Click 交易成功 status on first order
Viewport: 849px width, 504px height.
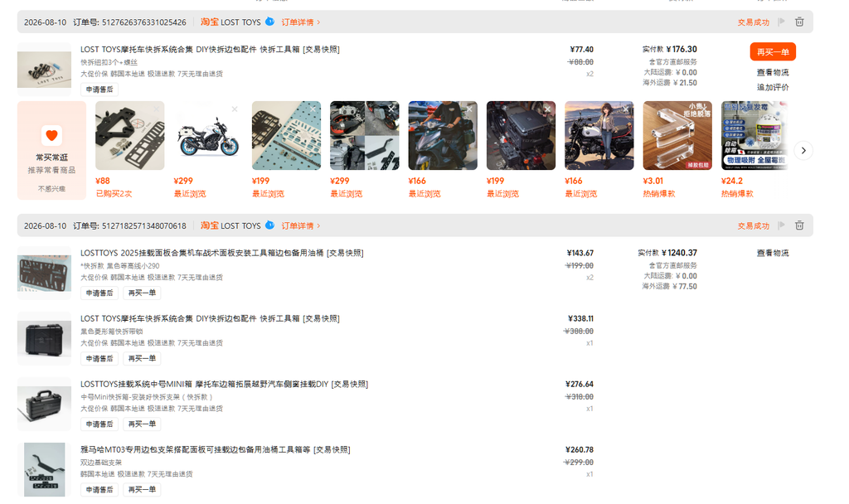753,22
